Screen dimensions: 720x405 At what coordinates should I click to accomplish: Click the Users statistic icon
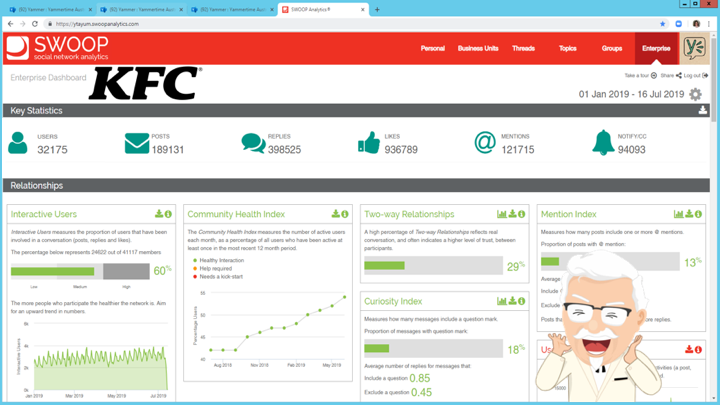tap(17, 143)
